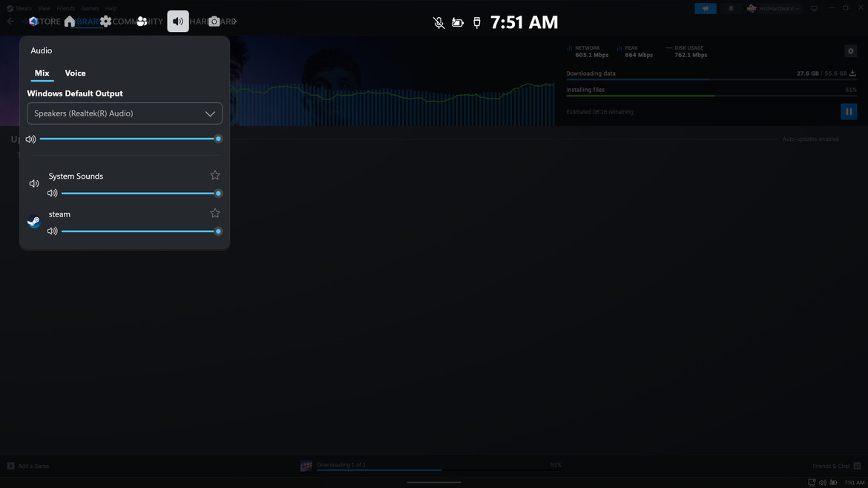Mute the Windows Default Output speaker
Image resolution: width=868 pixels, height=488 pixels.
[x=30, y=139]
